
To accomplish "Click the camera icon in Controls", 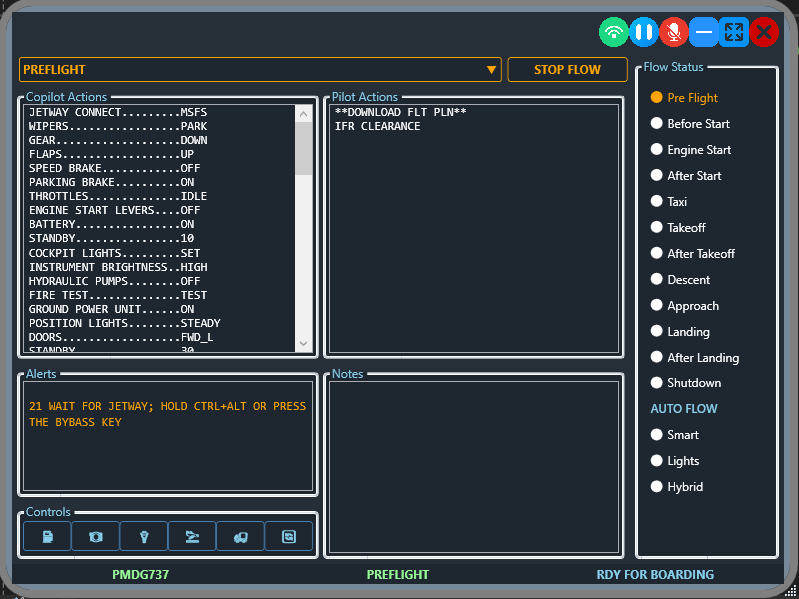I will tap(95, 537).
